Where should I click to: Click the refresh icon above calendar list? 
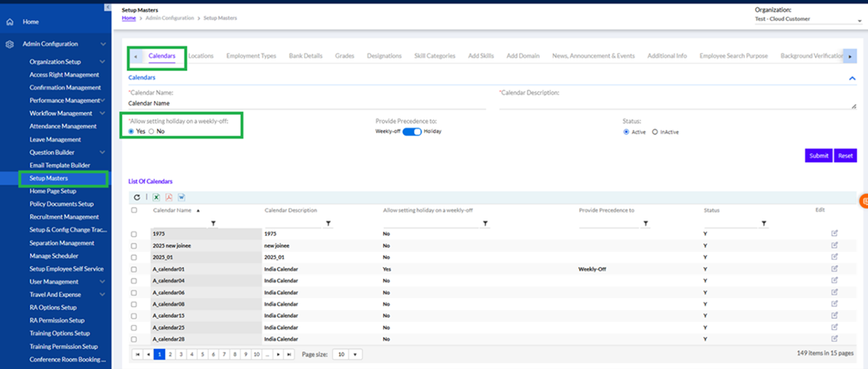[137, 197]
